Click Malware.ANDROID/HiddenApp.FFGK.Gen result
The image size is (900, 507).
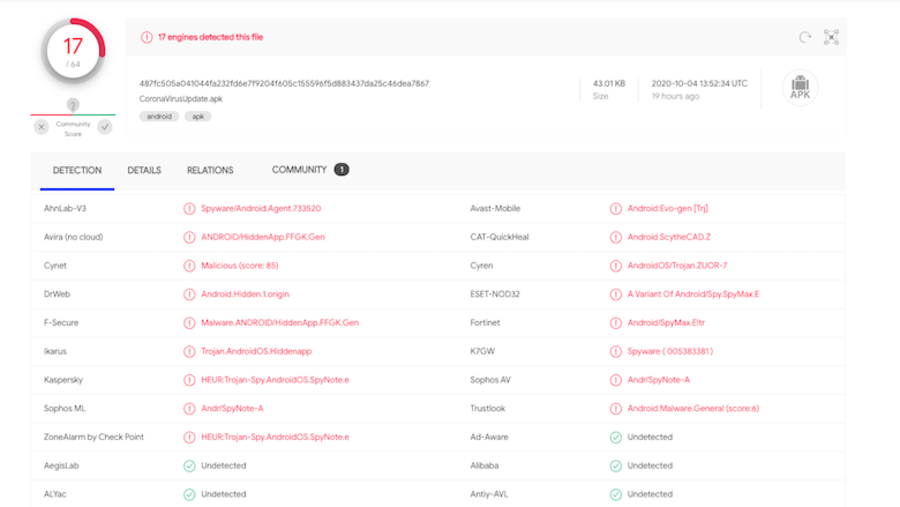click(x=280, y=323)
